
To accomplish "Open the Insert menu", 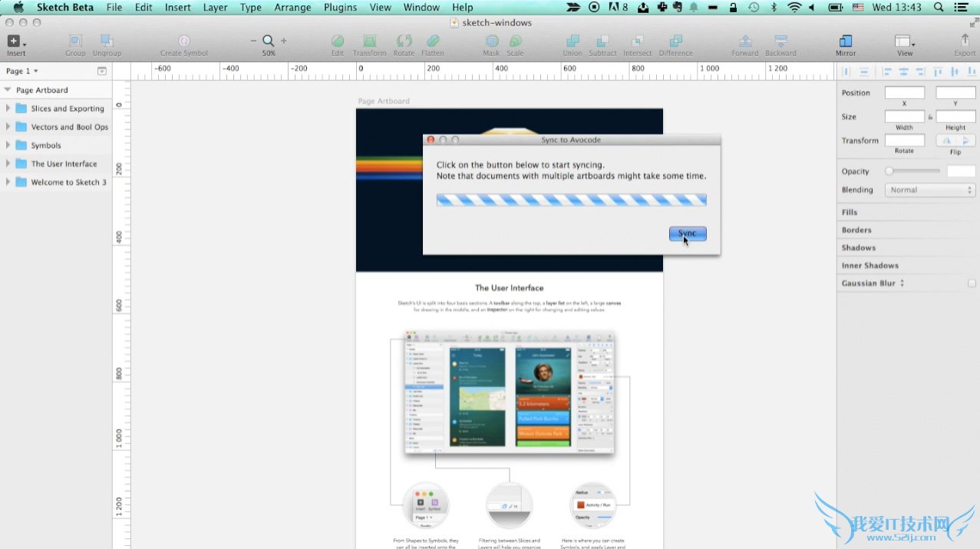I will 178,8.
